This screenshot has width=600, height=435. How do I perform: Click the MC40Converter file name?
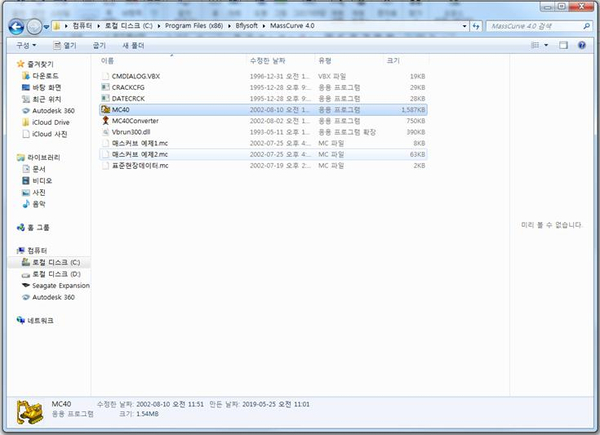click(x=135, y=121)
